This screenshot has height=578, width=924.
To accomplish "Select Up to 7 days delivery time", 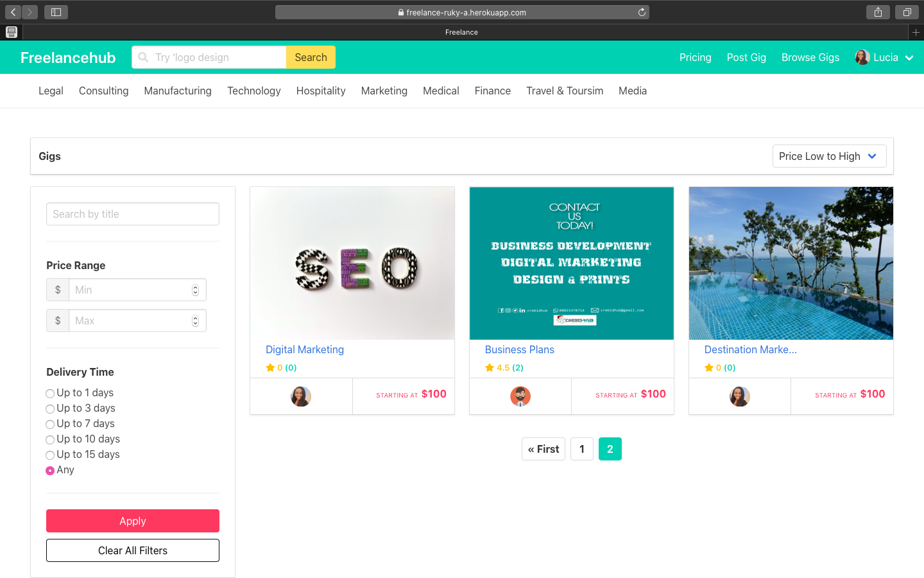I will coord(50,424).
